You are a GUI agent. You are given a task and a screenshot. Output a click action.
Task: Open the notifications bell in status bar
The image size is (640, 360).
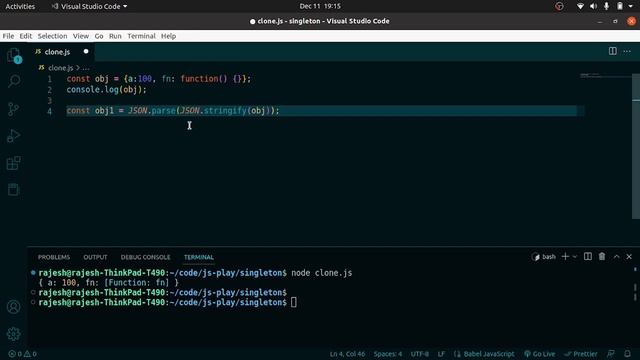(627, 354)
